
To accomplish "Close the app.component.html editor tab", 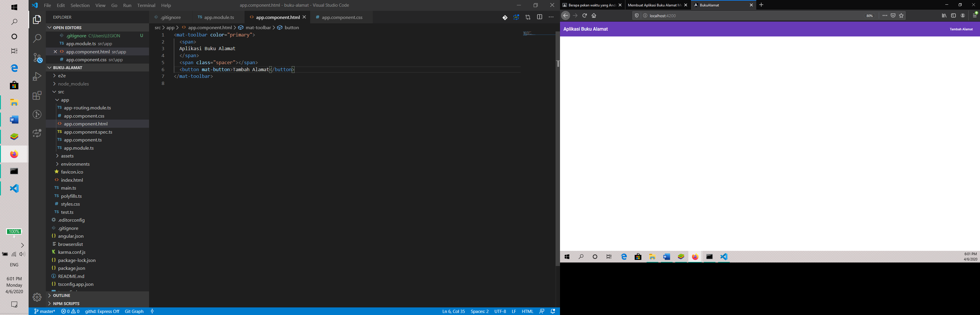I will click(304, 17).
